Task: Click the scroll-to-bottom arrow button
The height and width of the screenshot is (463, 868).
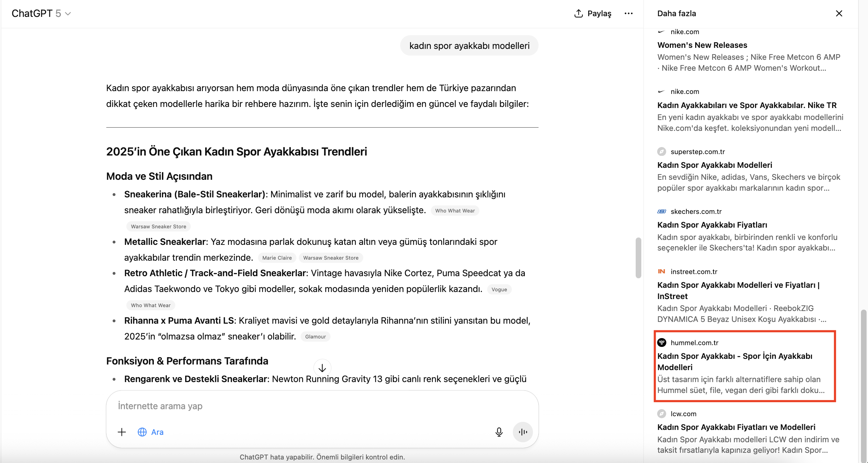Action: (322, 368)
